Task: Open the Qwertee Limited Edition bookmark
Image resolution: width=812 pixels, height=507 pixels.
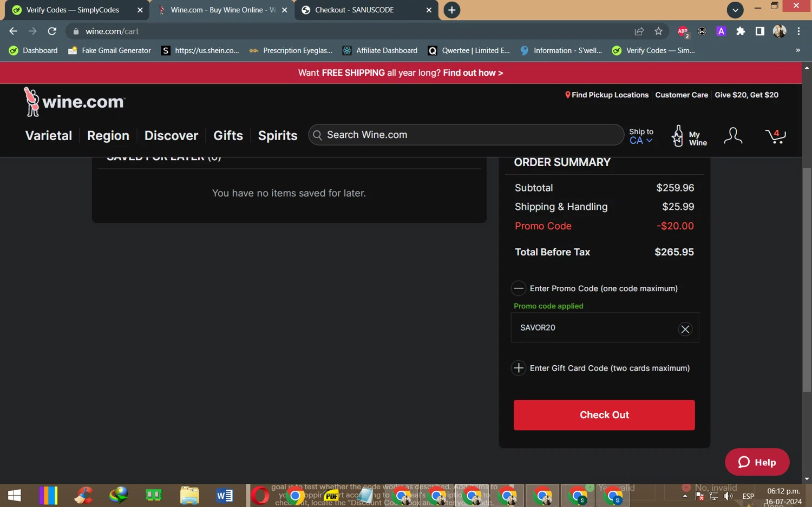Action: (469, 50)
